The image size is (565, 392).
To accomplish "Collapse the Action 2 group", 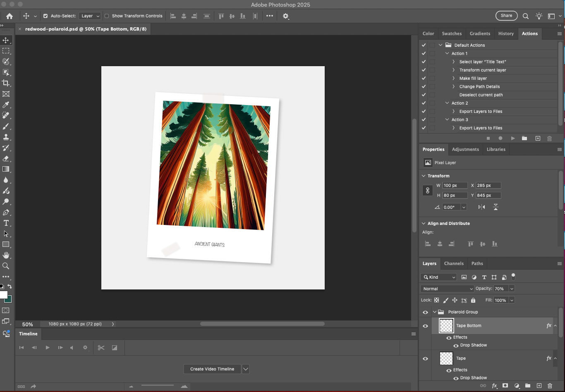I will [x=447, y=103].
